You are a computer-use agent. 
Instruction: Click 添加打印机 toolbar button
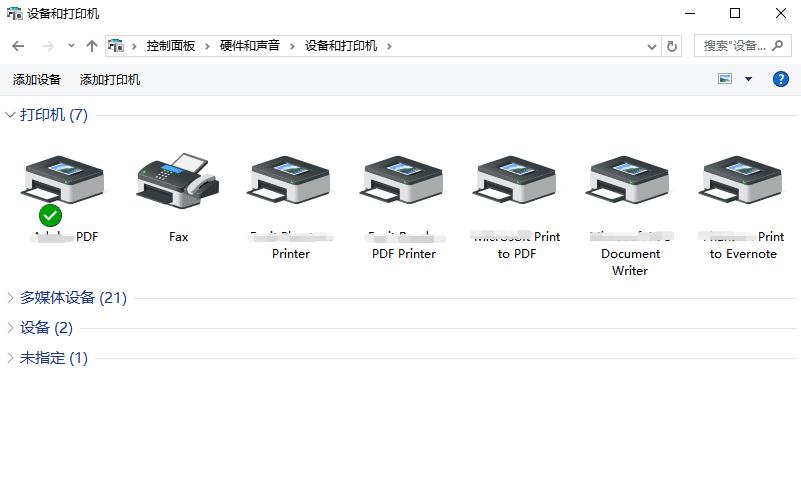point(110,80)
